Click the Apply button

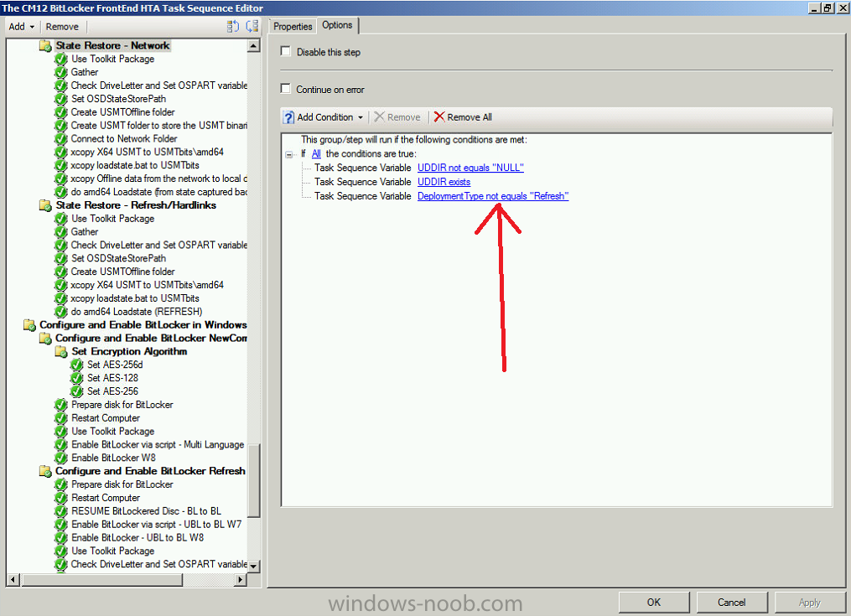(809, 603)
